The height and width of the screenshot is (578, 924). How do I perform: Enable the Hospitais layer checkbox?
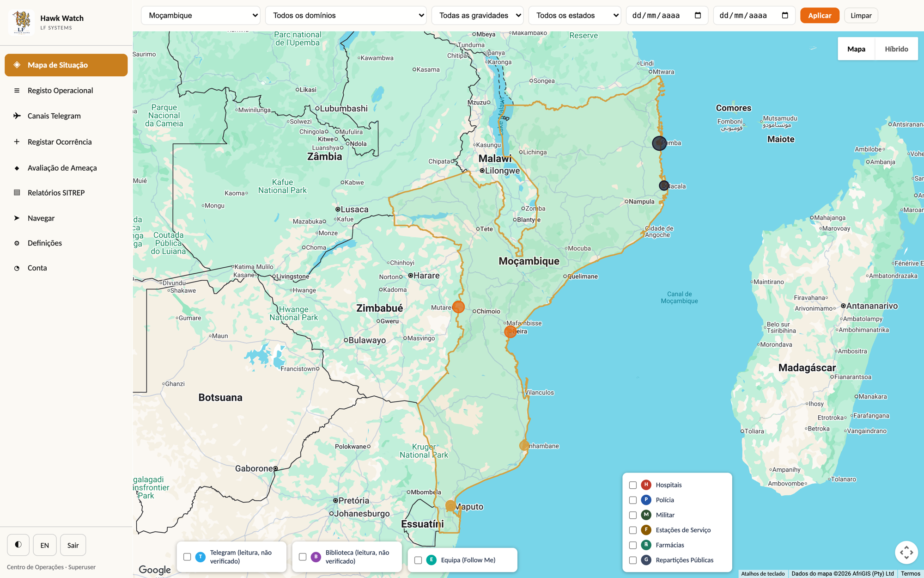point(633,485)
